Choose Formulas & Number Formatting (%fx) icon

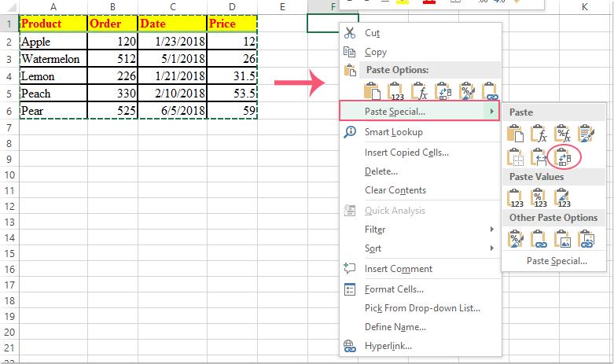(563, 133)
